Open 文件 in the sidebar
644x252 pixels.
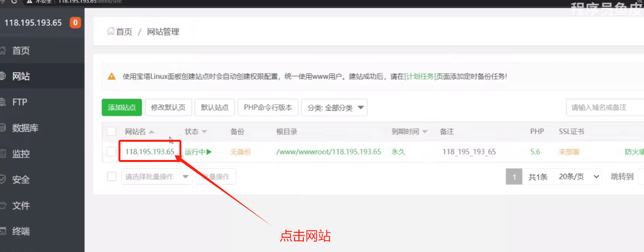[x=21, y=206]
